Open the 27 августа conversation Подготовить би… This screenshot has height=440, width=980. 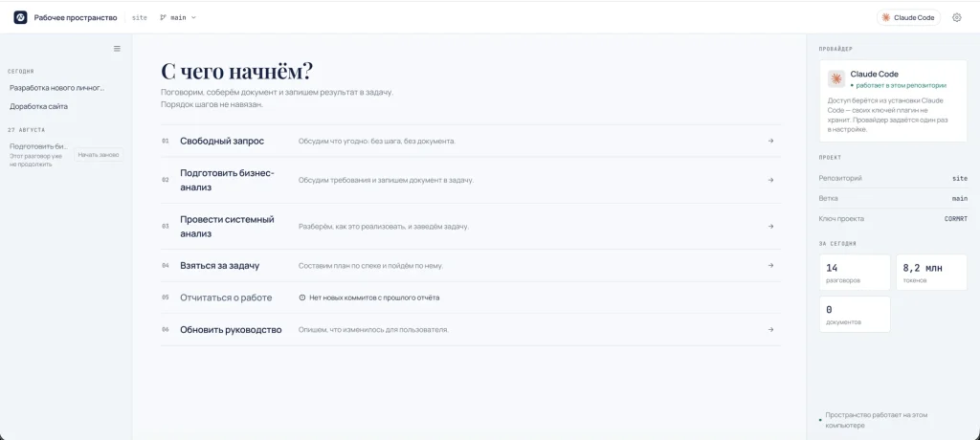click(x=38, y=146)
